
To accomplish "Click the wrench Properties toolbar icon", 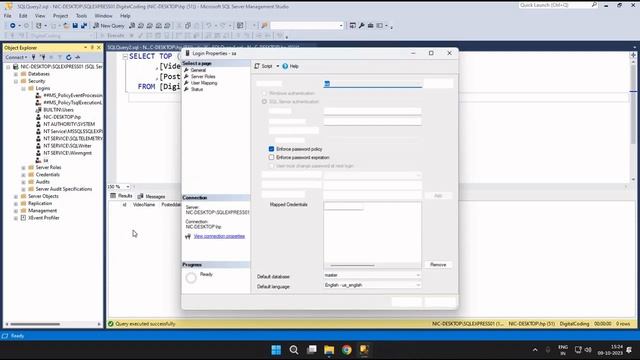I will [362, 25].
